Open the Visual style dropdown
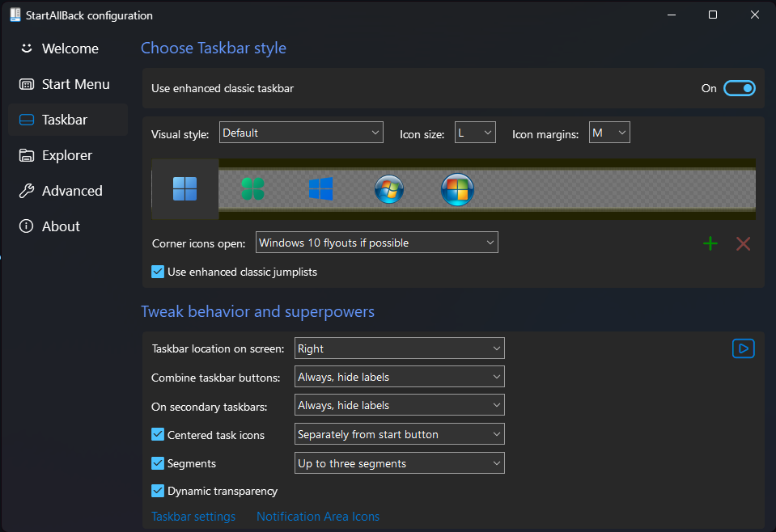The width and height of the screenshot is (776, 532). pyautogui.click(x=301, y=132)
